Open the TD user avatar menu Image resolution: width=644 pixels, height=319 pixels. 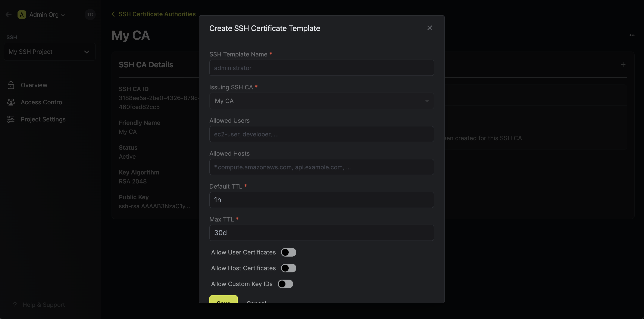pyautogui.click(x=90, y=14)
